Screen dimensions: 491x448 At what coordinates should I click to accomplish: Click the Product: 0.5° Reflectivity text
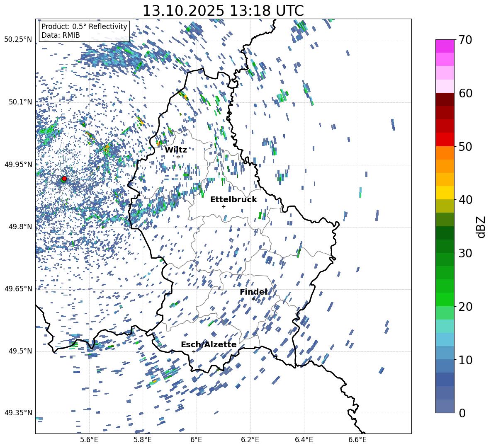84,27
